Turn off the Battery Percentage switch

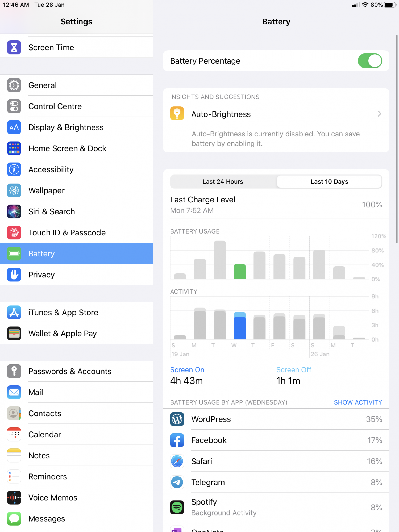(x=370, y=61)
